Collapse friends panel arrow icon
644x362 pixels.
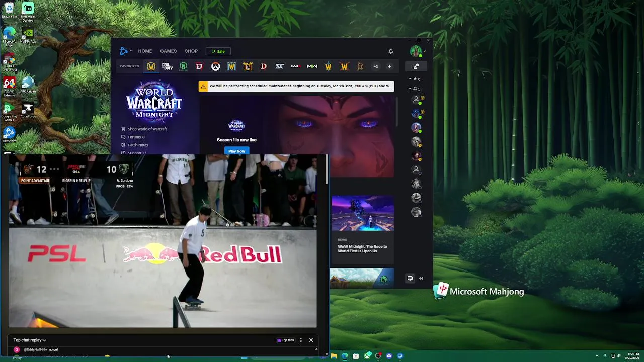pos(421,278)
